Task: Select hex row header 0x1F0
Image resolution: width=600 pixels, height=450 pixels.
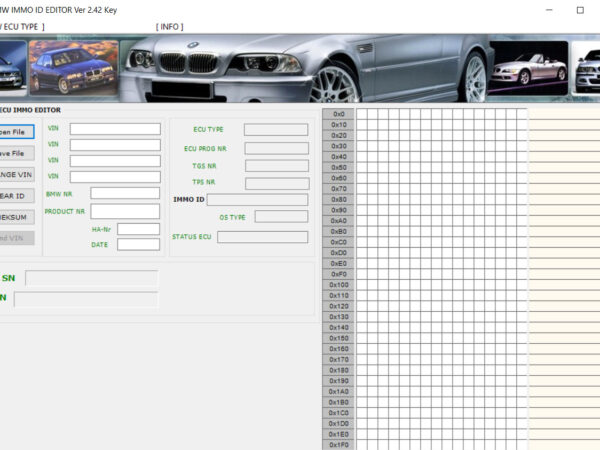Action: pos(338,445)
